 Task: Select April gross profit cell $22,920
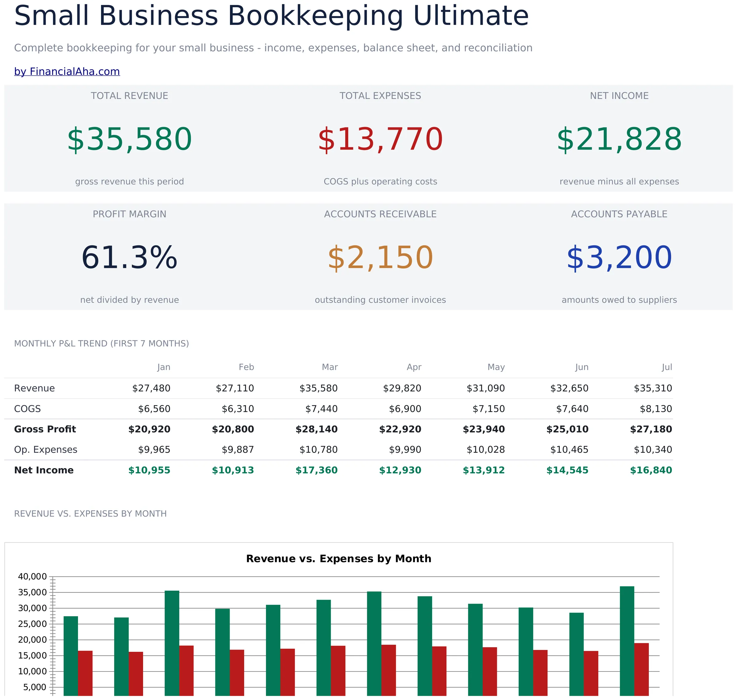400,429
